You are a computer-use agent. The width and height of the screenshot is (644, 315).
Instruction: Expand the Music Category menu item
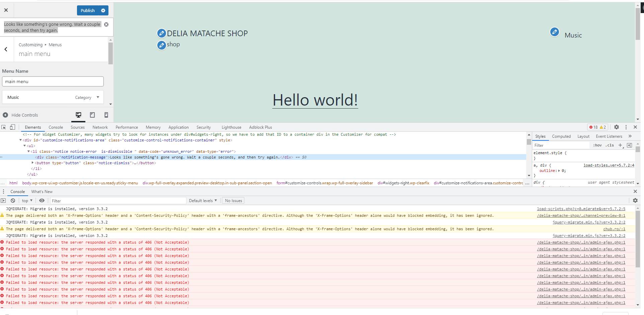pyautogui.click(x=98, y=97)
